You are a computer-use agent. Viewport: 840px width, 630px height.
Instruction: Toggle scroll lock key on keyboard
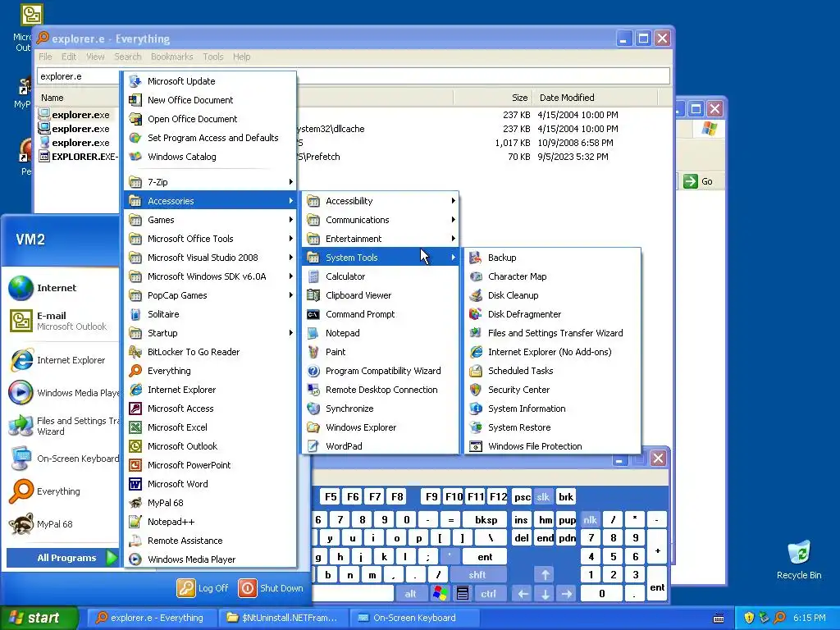click(543, 496)
